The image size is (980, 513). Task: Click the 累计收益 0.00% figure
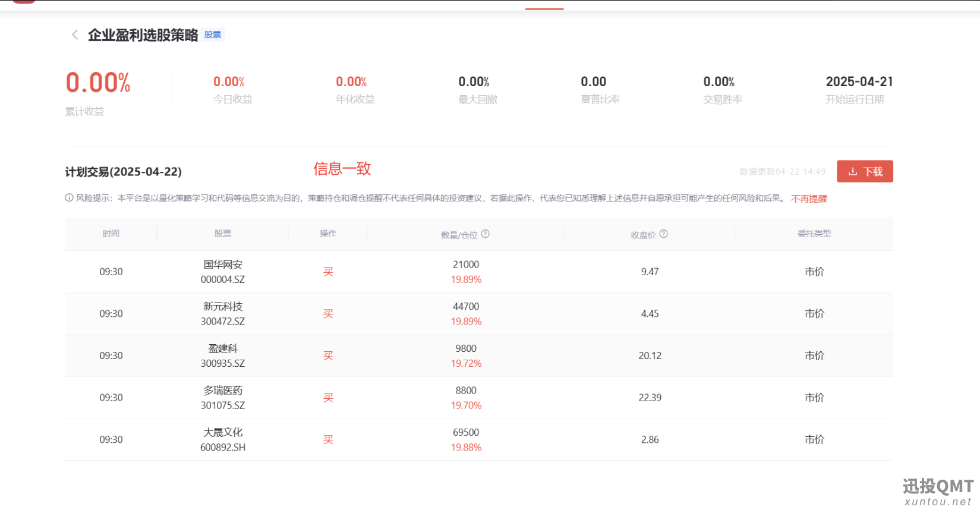click(x=98, y=83)
